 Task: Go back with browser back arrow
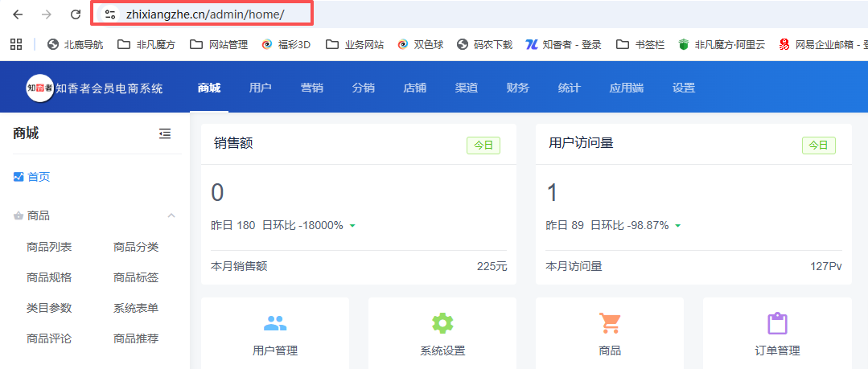(18, 14)
